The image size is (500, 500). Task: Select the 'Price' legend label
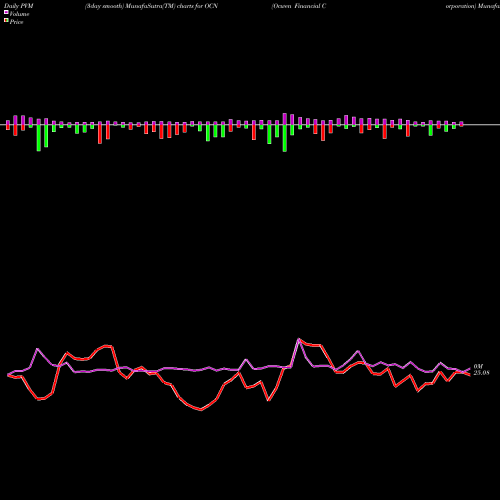coord(16,22)
